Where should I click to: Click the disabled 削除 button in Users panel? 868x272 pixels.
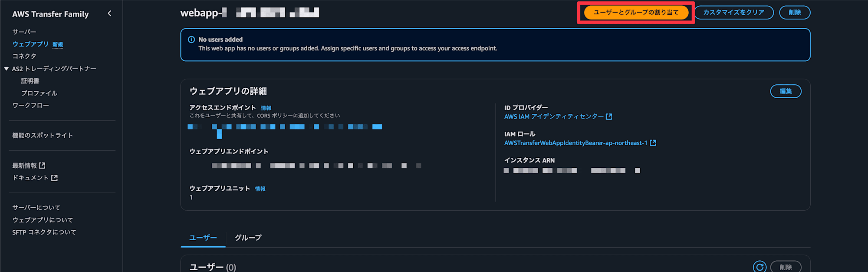click(x=786, y=267)
